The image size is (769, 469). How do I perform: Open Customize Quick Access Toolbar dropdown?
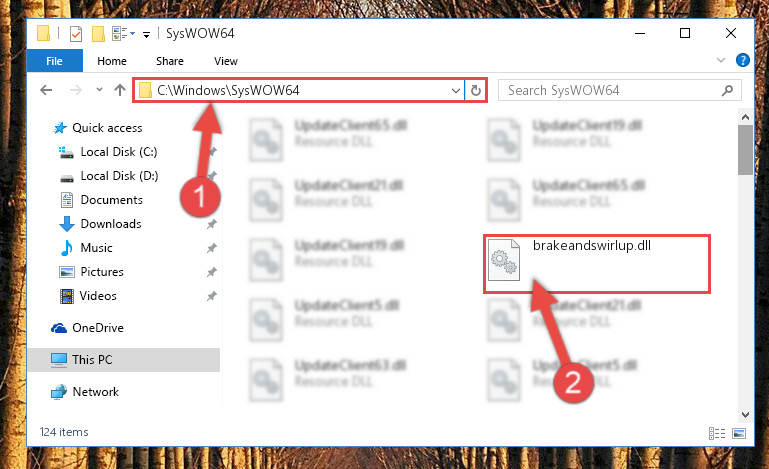click(146, 34)
